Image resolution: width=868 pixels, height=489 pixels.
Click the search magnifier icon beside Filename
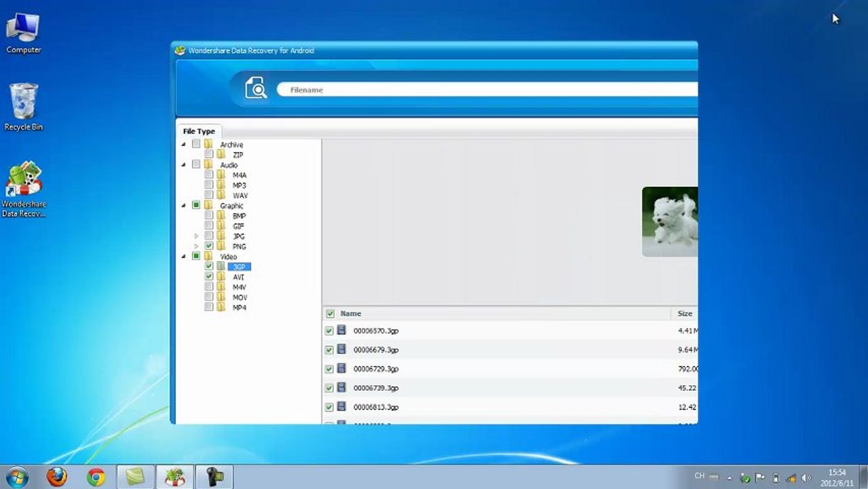click(256, 88)
